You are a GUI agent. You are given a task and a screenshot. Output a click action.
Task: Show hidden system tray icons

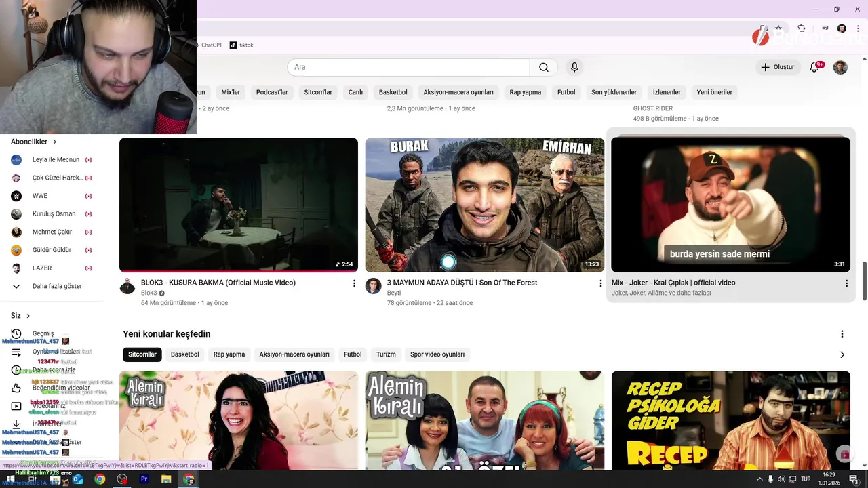(759, 479)
